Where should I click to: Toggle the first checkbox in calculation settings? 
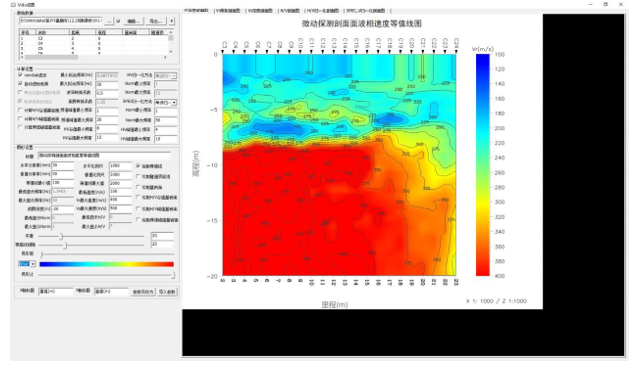click(x=20, y=75)
